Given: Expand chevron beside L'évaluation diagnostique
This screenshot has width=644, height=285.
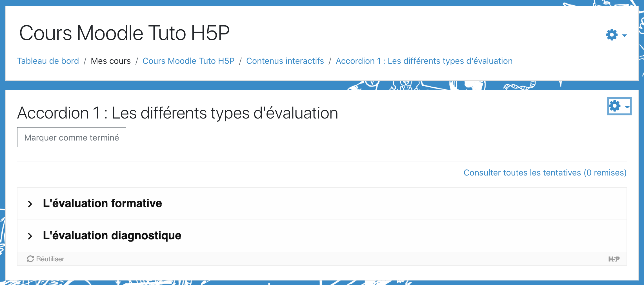Looking at the screenshot, I should (x=30, y=236).
